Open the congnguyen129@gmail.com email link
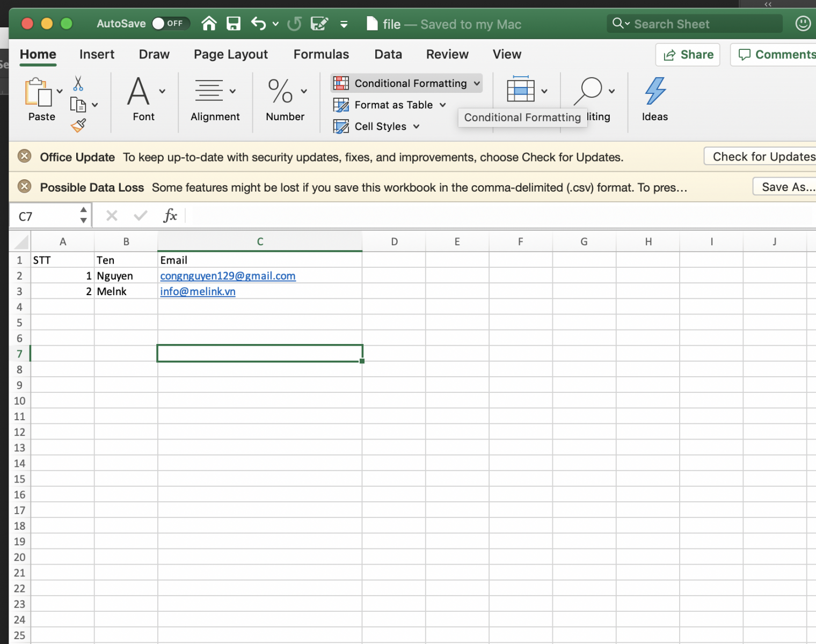The width and height of the screenshot is (816, 644). 228,276
